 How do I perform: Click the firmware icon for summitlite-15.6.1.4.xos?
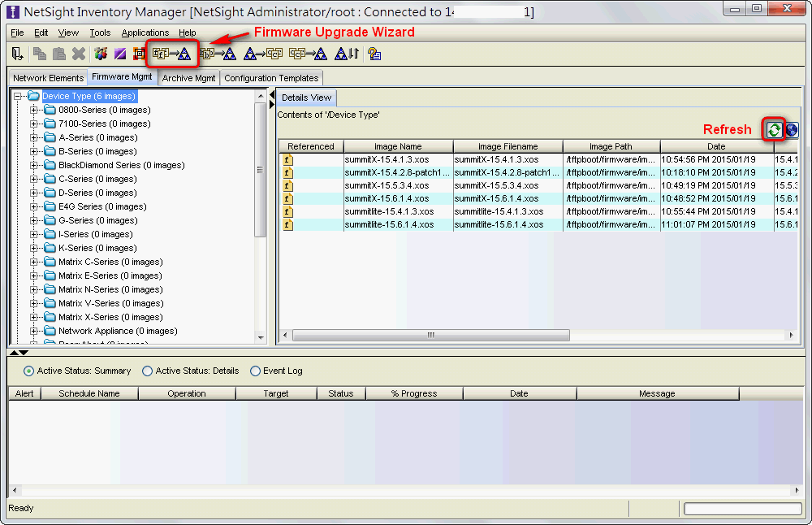pyautogui.click(x=288, y=224)
